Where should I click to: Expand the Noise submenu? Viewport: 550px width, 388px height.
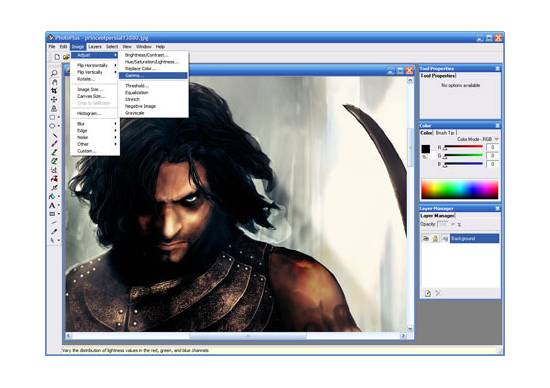[x=95, y=138]
